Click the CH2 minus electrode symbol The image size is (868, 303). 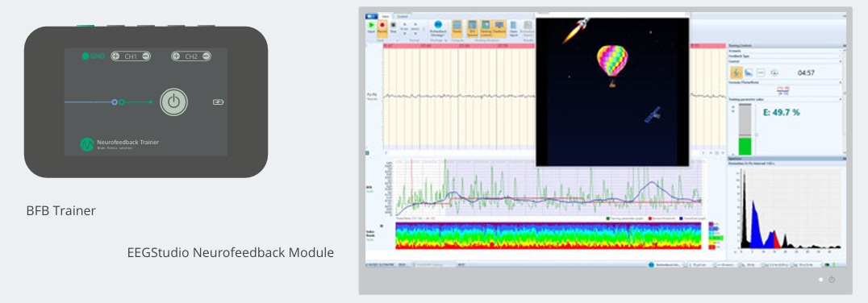[206, 56]
